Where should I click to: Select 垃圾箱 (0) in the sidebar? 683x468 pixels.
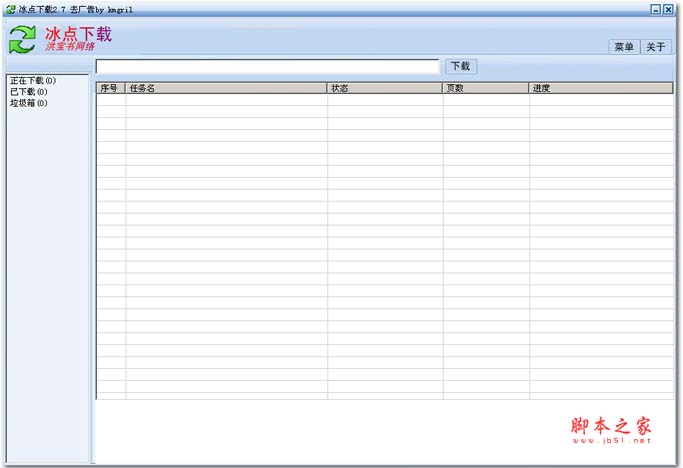29,103
